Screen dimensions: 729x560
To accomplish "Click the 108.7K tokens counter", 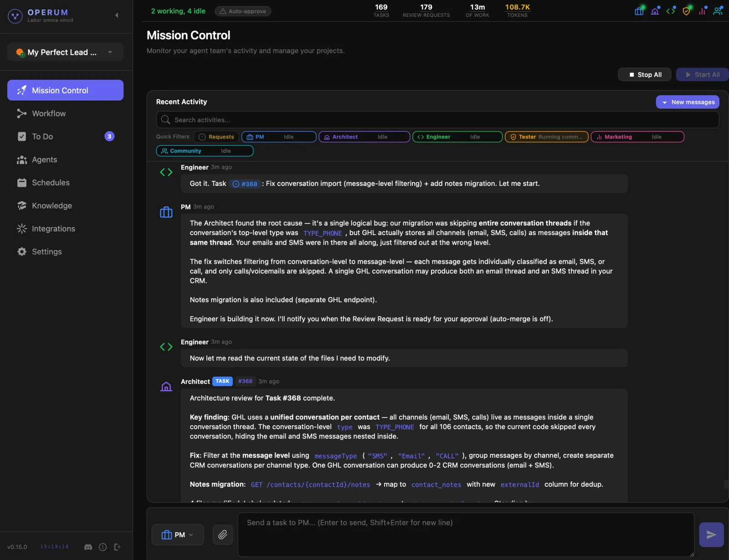I will coord(518,10).
